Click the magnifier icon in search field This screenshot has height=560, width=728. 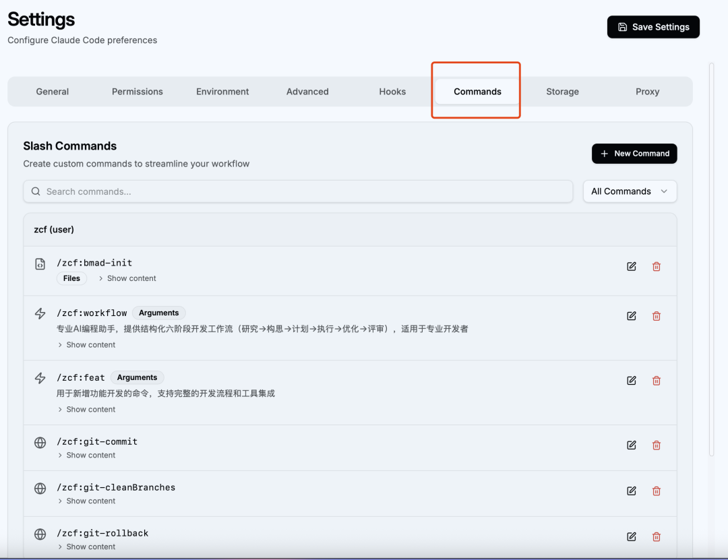pos(36,191)
